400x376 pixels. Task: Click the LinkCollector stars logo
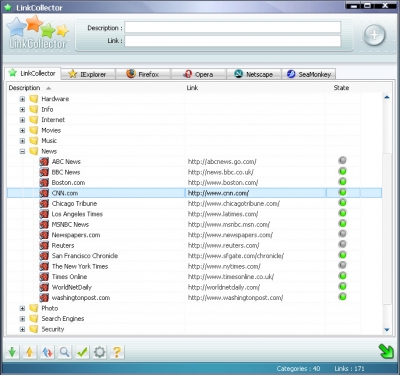(38, 33)
